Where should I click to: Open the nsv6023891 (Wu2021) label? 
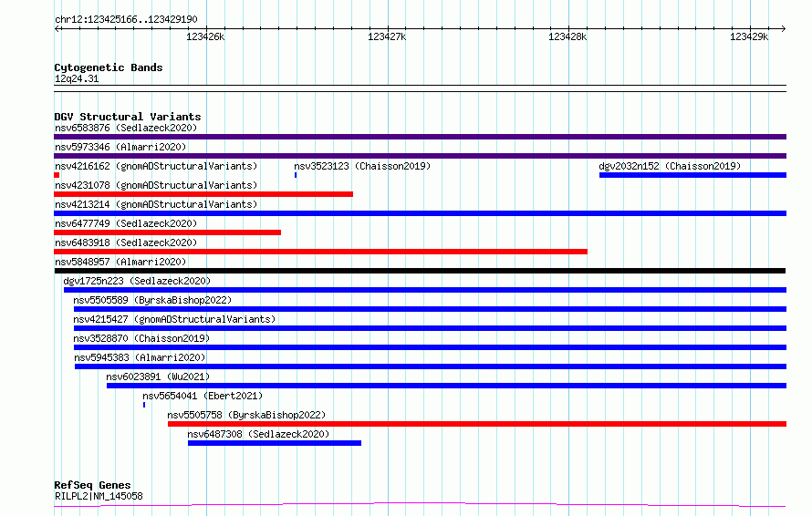tap(158, 377)
